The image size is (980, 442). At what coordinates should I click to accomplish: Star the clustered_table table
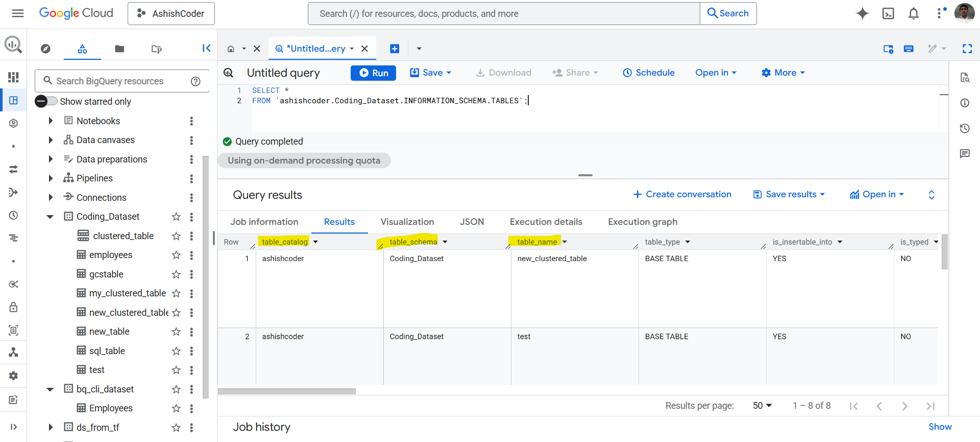point(176,236)
